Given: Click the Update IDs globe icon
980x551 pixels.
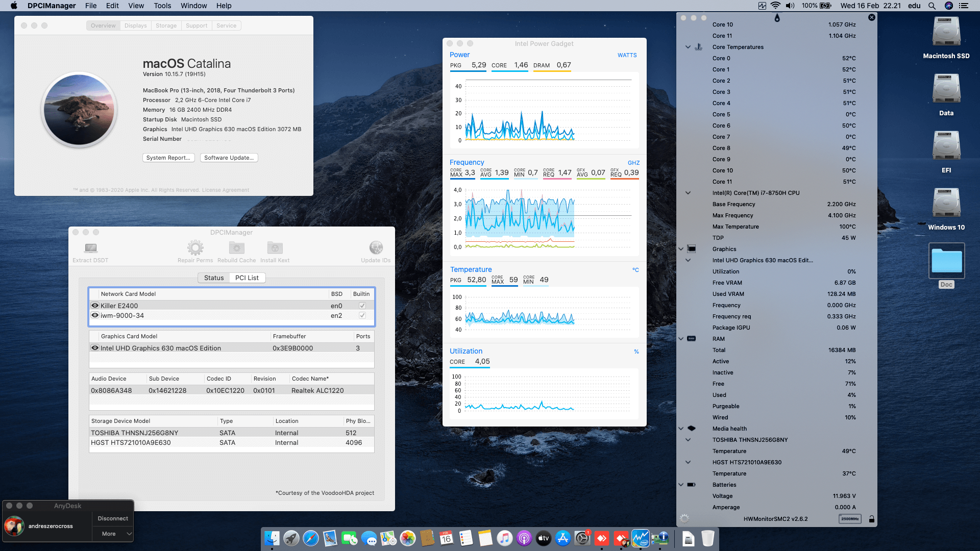Looking at the screenshot, I should pos(376,248).
